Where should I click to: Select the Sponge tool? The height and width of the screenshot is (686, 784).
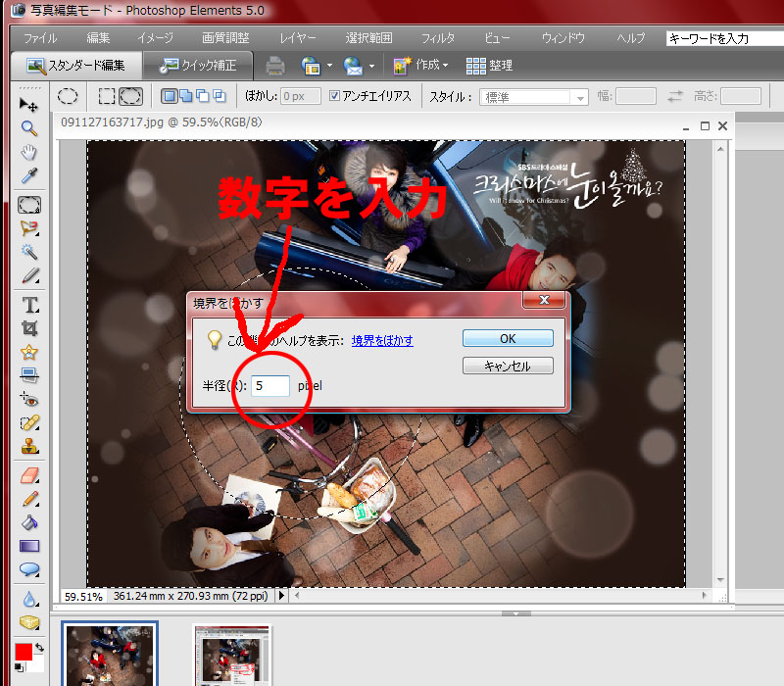pos(29,622)
